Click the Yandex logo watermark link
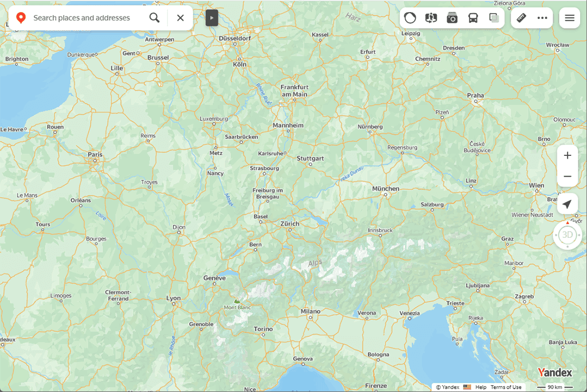587x392 pixels. tap(555, 373)
